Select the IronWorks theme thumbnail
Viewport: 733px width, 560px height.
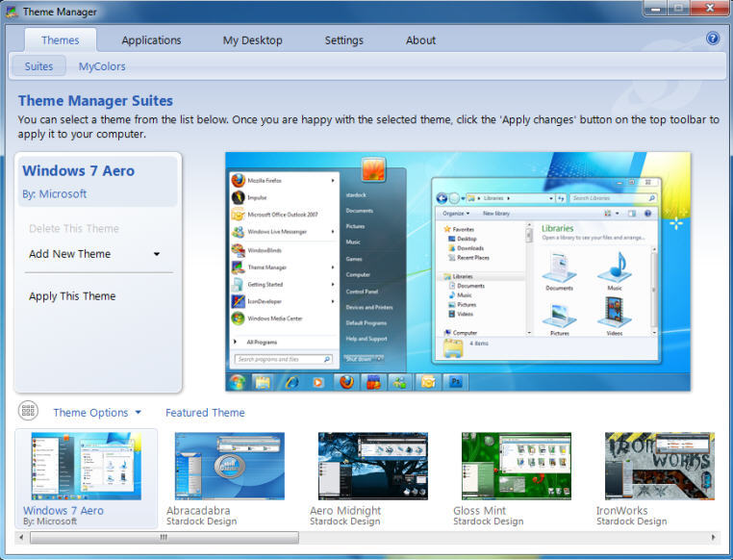point(660,466)
